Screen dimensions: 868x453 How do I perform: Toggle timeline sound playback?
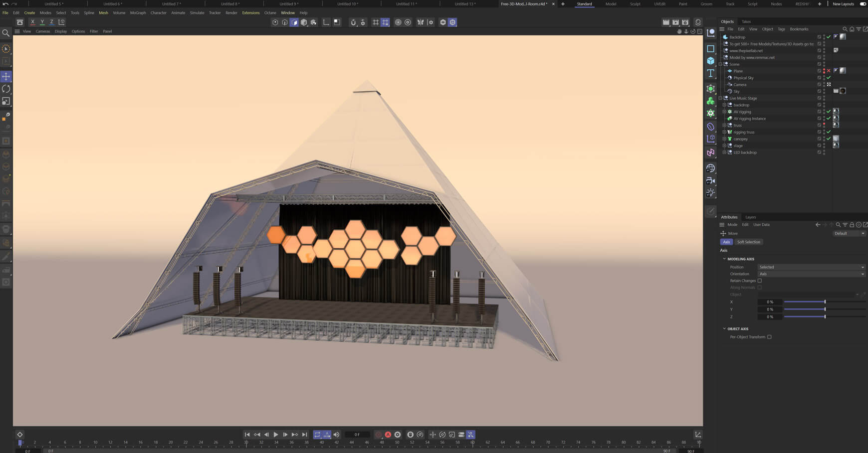tap(336, 435)
